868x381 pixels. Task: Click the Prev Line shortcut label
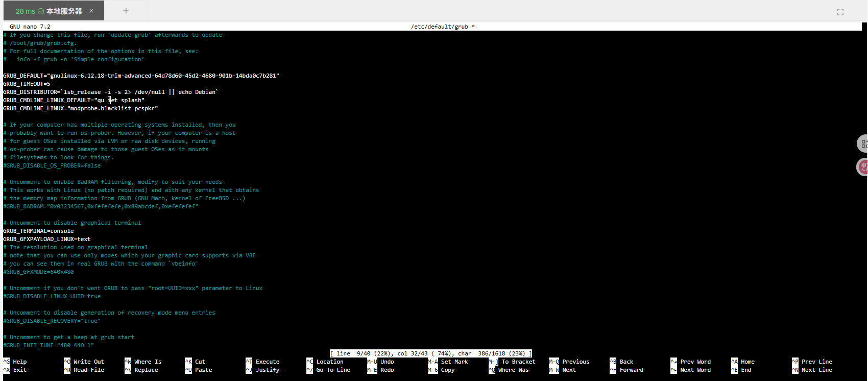(817, 362)
